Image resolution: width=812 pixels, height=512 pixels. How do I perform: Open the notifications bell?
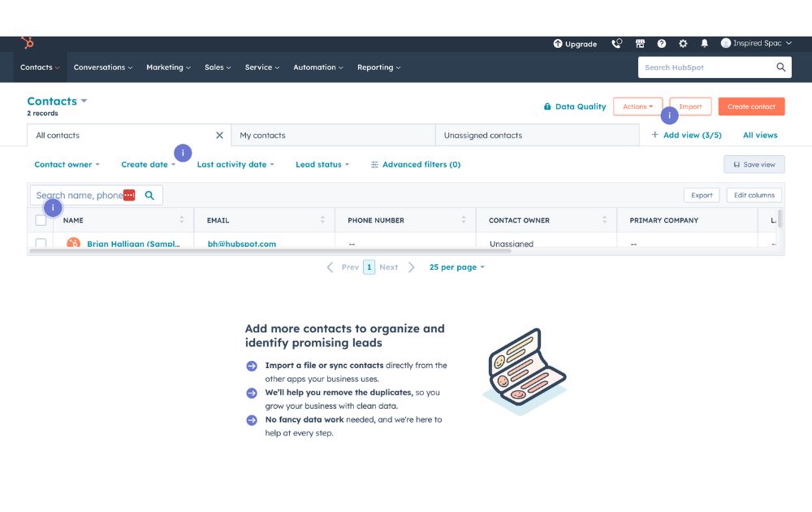[x=704, y=44]
